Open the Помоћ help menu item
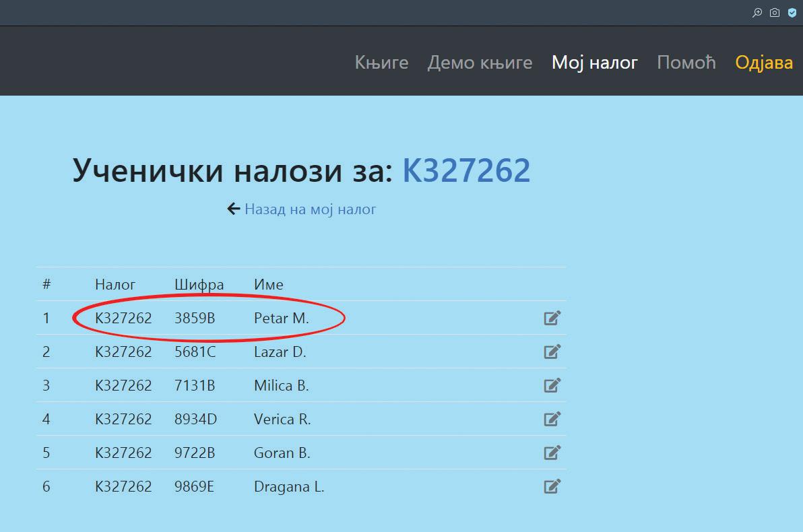The image size is (803, 532). click(x=686, y=63)
